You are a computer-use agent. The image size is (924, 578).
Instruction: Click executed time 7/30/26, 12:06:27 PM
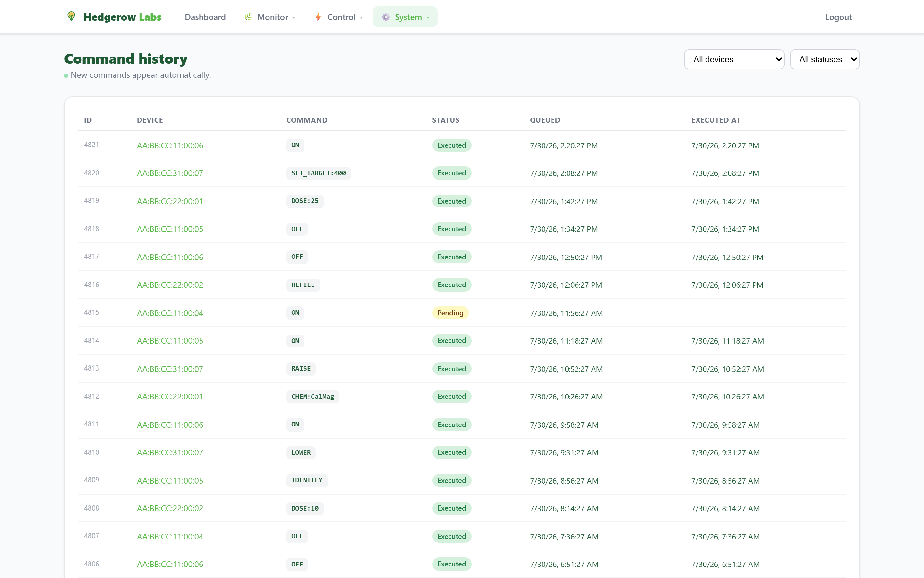(x=727, y=285)
